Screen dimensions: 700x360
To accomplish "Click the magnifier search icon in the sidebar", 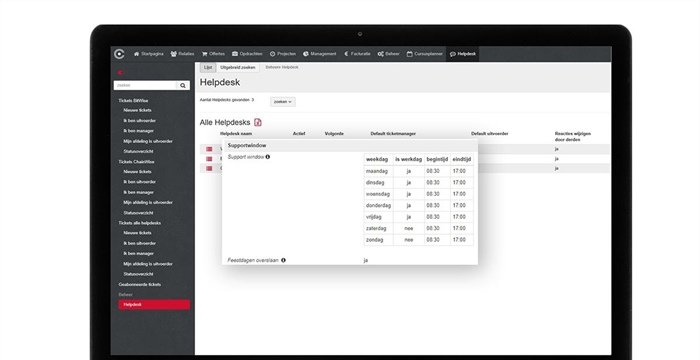I will tap(183, 85).
